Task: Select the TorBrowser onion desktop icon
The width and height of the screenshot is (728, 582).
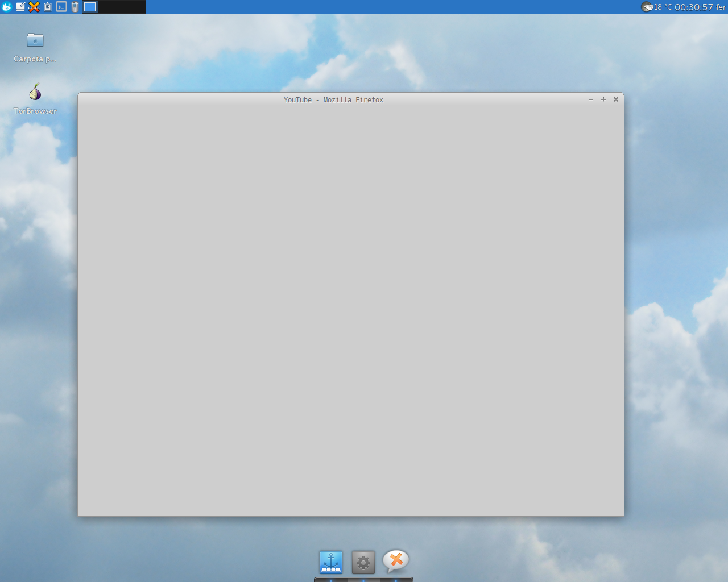Action: coord(35,92)
